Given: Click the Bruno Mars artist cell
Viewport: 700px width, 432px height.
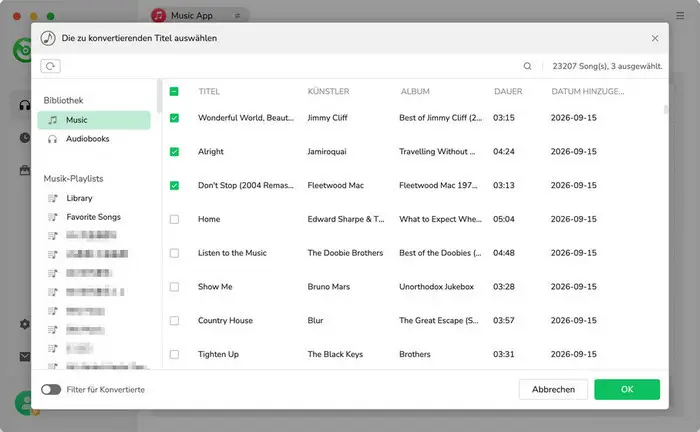Looking at the screenshot, I should coord(329,287).
